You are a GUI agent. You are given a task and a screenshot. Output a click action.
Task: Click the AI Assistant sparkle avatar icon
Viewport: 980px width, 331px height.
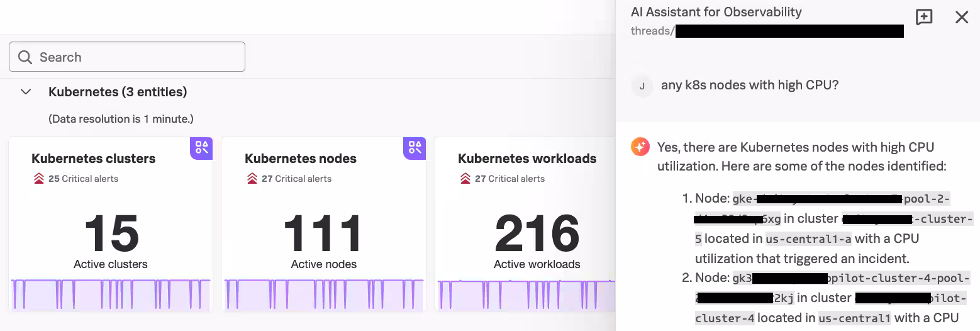pyautogui.click(x=640, y=147)
